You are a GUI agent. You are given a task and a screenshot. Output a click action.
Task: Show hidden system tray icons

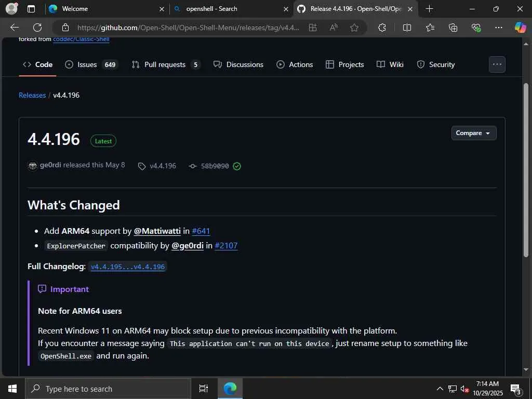click(x=440, y=389)
